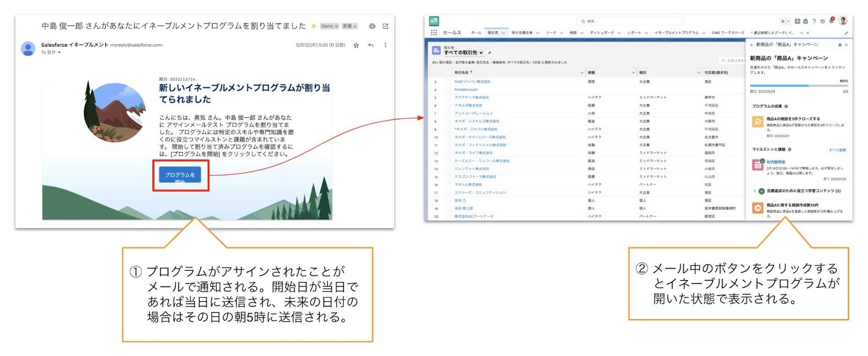Viewport: 868px width, 356px height.
Task: Select the checkbox for PortalAccount row
Action: 448,90
